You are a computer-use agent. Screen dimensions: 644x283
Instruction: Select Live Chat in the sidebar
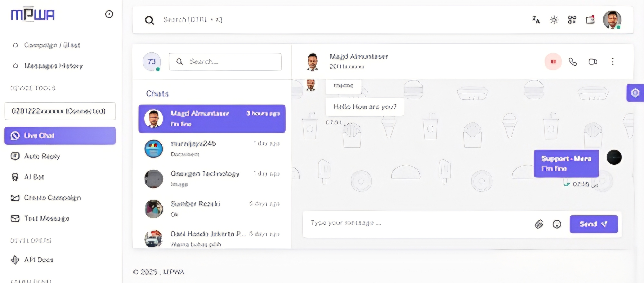click(x=60, y=136)
